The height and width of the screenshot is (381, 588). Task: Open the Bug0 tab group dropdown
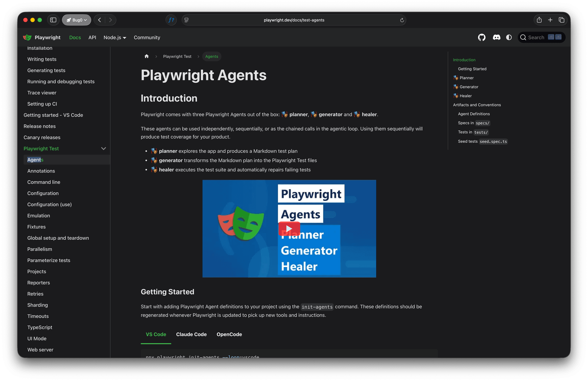pyautogui.click(x=77, y=20)
